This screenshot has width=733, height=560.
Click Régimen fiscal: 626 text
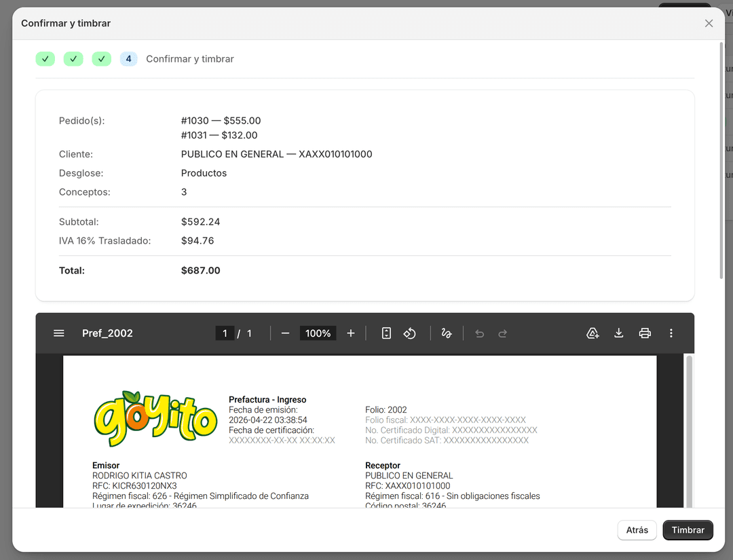pyautogui.click(x=200, y=496)
